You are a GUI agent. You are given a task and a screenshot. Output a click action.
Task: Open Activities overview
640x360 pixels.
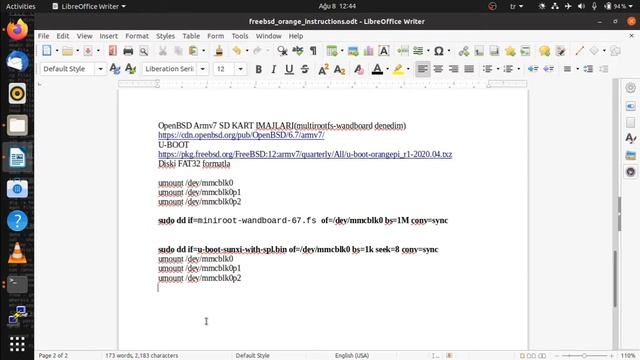click(20, 6)
